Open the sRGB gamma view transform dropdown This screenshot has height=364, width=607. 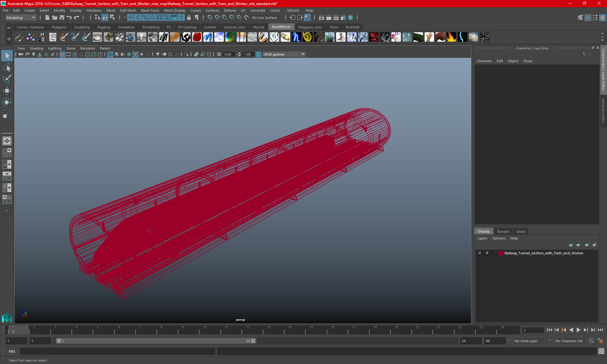point(284,54)
